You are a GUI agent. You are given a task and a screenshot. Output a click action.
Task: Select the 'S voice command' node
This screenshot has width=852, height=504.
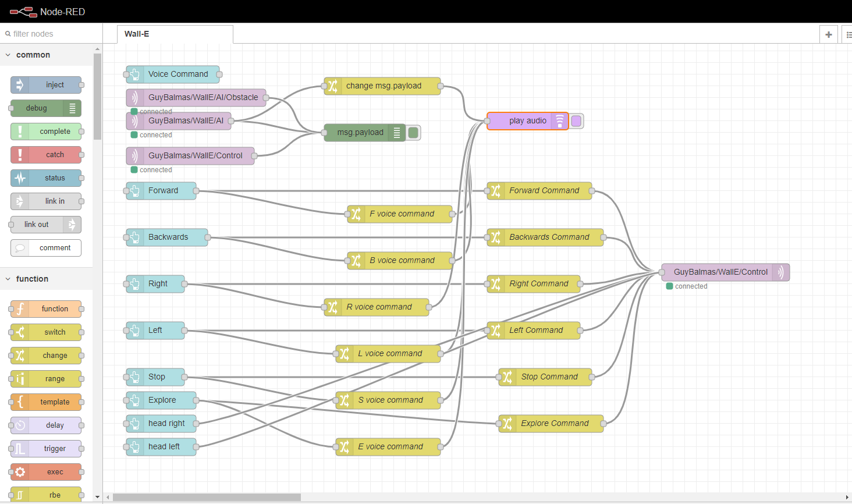pyautogui.click(x=388, y=400)
